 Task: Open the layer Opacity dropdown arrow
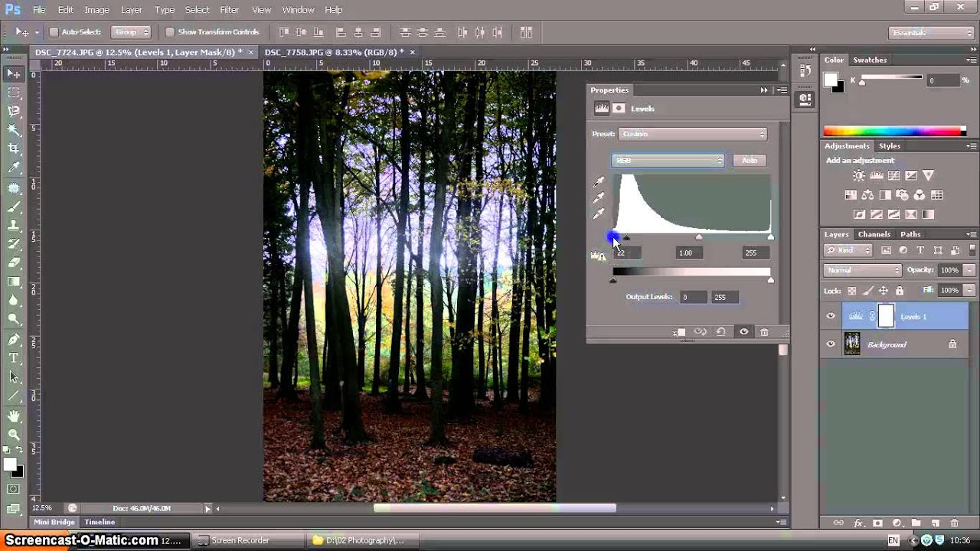970,270
